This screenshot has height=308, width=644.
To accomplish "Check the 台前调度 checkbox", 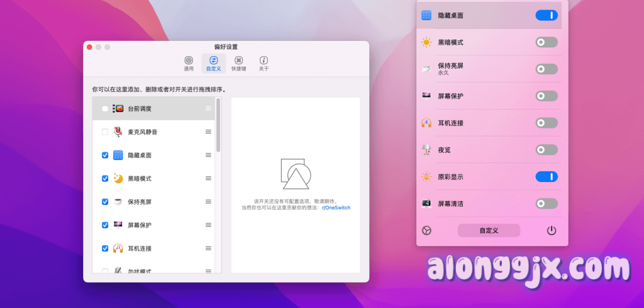I will coord(104,108).
